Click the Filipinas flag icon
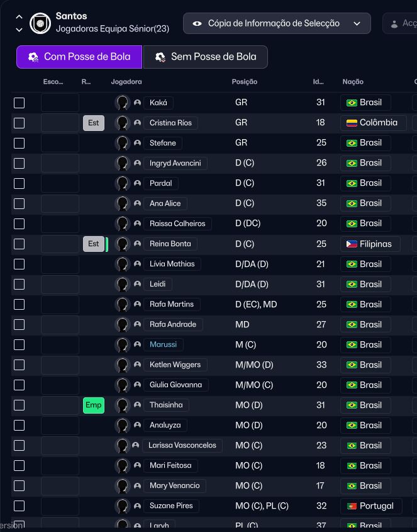The width and height of the screenshot is (417, 532). tap(352, 244)
